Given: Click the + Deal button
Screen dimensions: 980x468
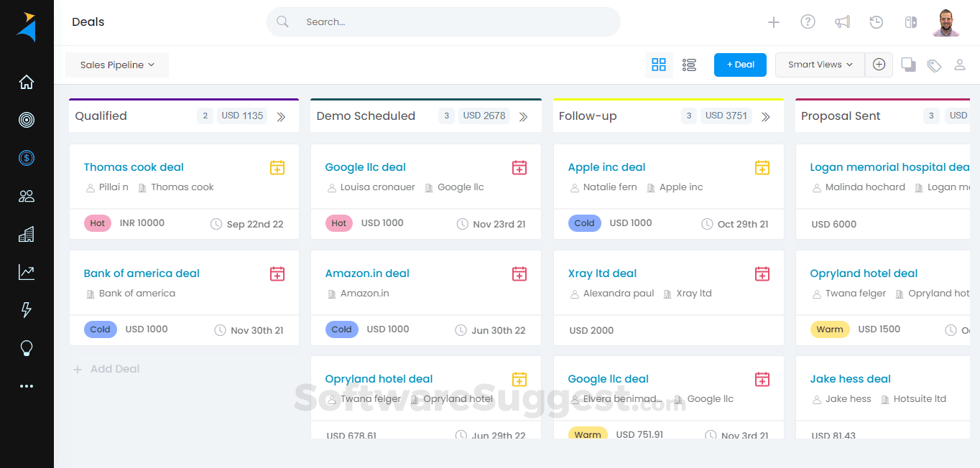Looking at the screenshot, I should point(740,65).
